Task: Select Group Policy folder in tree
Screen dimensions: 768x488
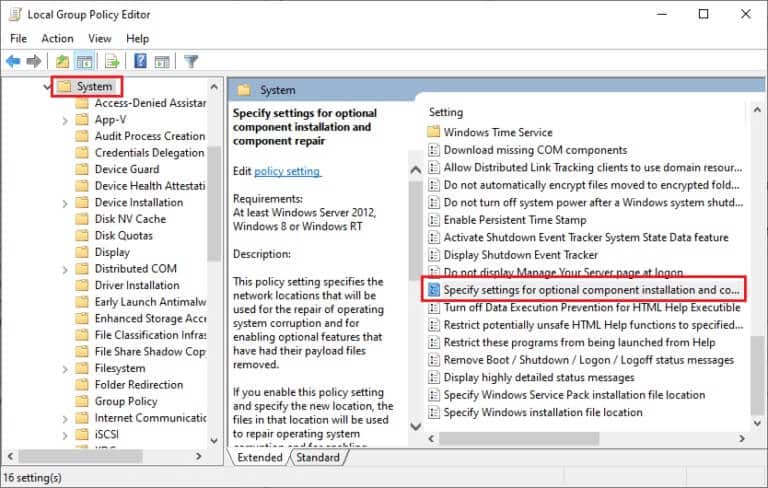Action: click(117, 402)
